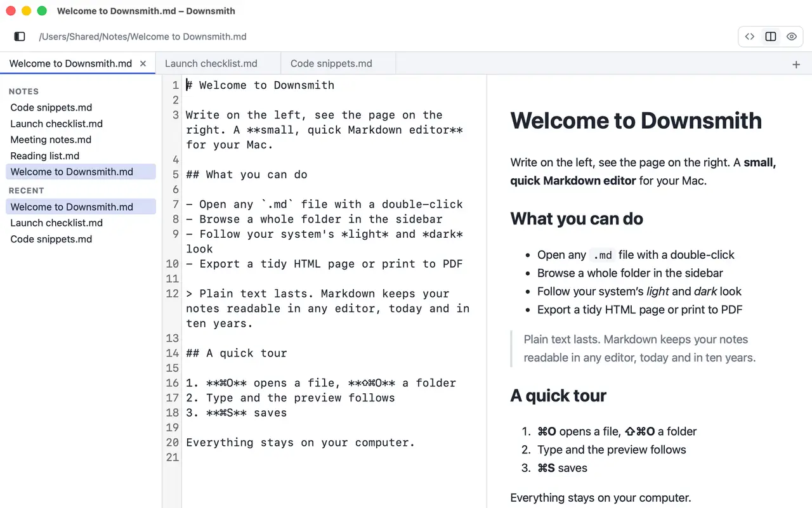Switch to the Code snippets.md tab
Screen dimensions: 812x508
338,63
